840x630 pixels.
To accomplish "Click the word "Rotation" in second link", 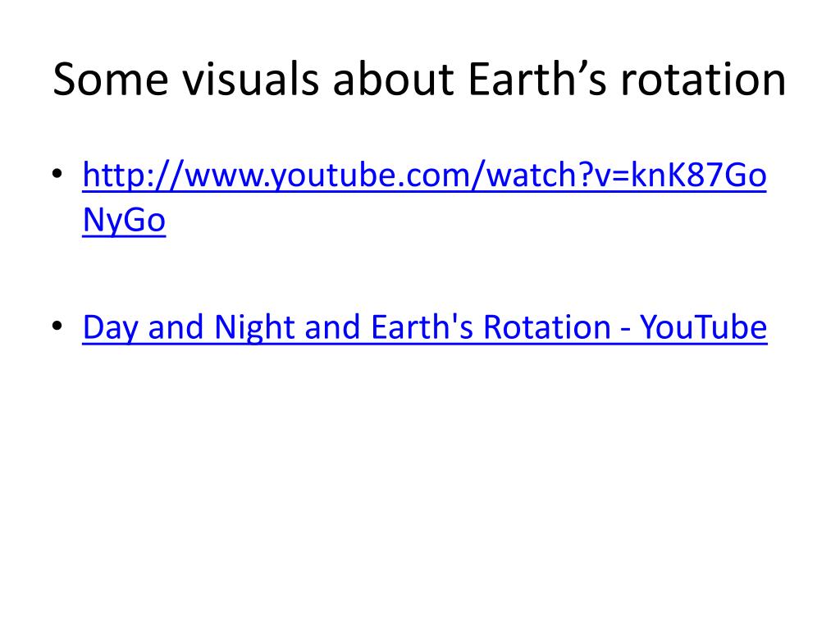I will click(x=547, y=326).
